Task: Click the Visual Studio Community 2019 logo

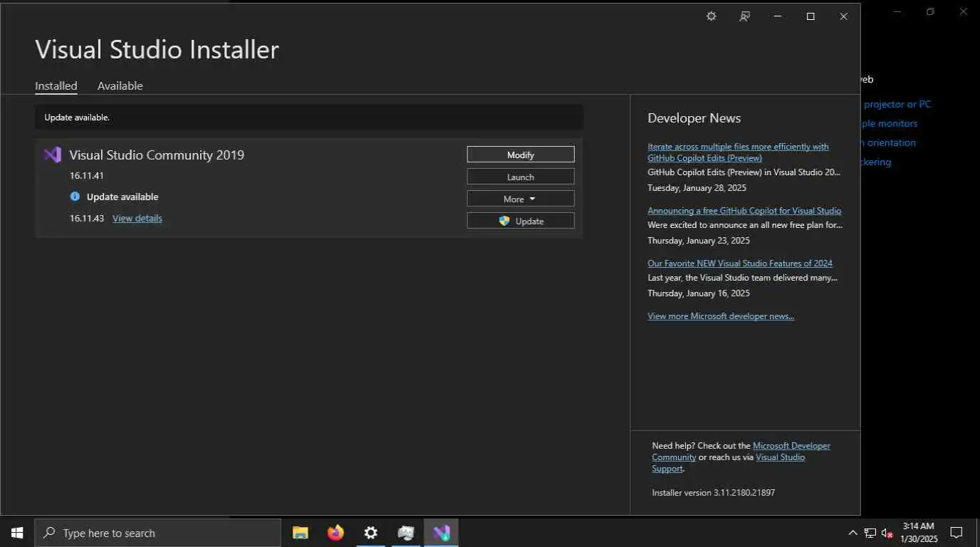Action: [x=53, y=155]
